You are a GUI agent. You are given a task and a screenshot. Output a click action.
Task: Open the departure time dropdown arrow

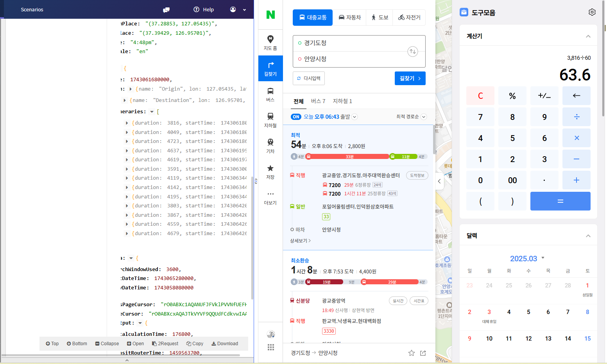pos(355,117)
